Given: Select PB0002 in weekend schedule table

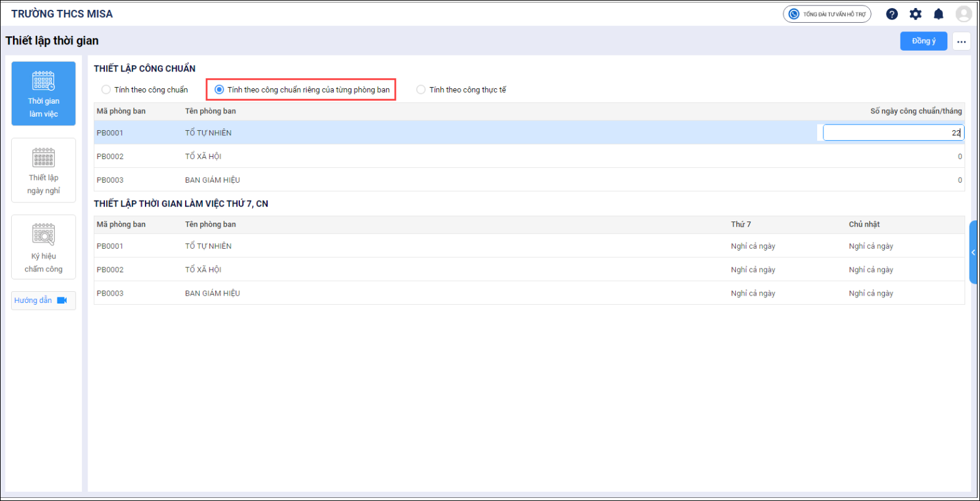Looking at the screenshot, I should pyautogui.click(x=110, y=270).
